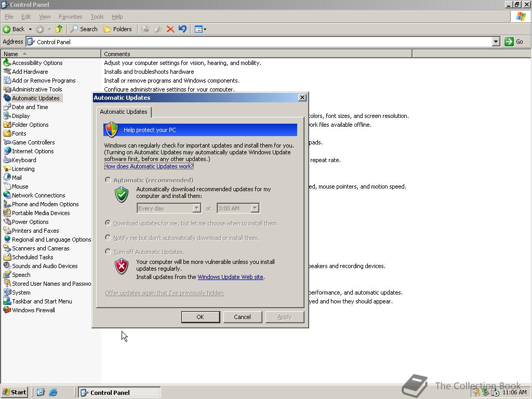Screen dimensions: 532x399
Task: Click the Undo toolbar icon
Action: pos(182,29)
